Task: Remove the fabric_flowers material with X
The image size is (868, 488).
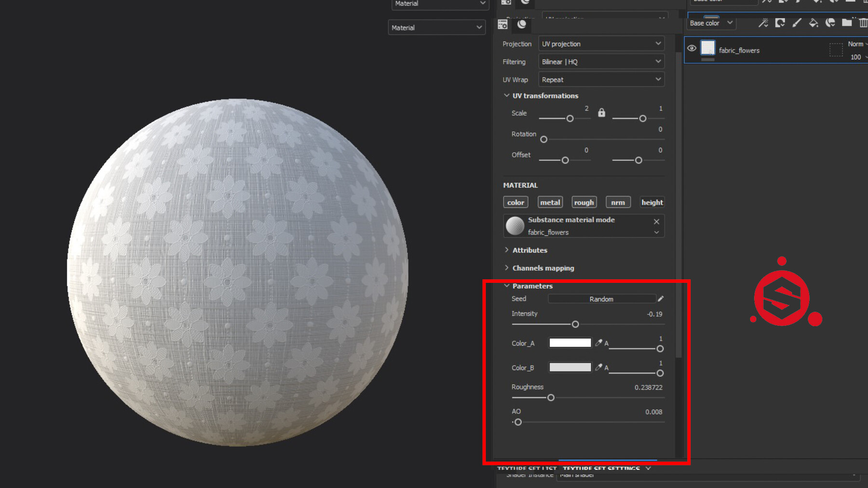Action: pyautogui.click(x=656, y=222)
